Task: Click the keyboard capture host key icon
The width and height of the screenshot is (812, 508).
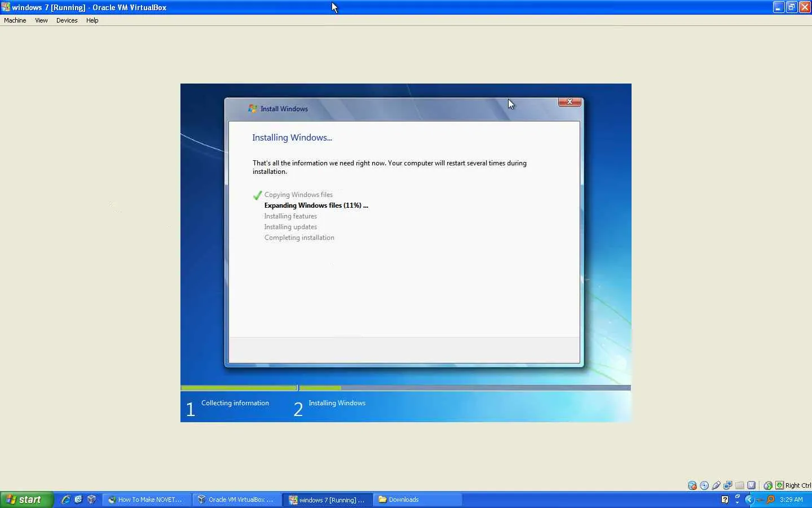Action: pyautogui.click(x=779, y=485)
